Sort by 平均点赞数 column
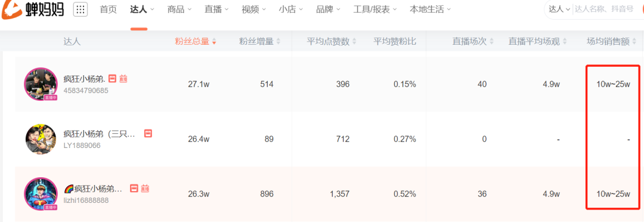This screenshot has height=222, width=644. [x=332, y=41]
